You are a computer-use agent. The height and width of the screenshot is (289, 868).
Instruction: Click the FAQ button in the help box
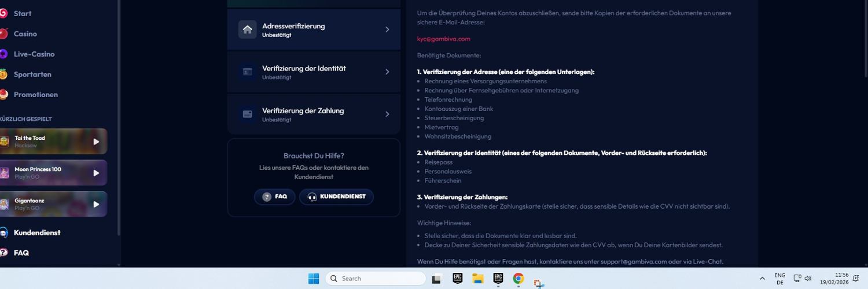pos(275,197)
